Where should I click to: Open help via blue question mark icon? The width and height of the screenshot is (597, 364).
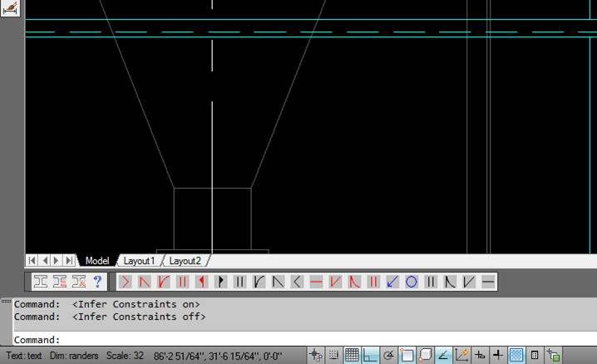coord(97,282)
